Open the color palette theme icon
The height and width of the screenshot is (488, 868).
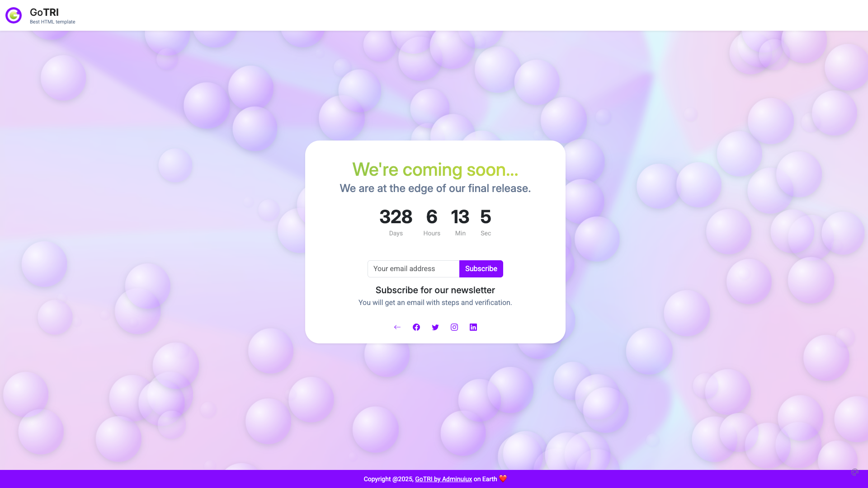click(x=854, y=472)
